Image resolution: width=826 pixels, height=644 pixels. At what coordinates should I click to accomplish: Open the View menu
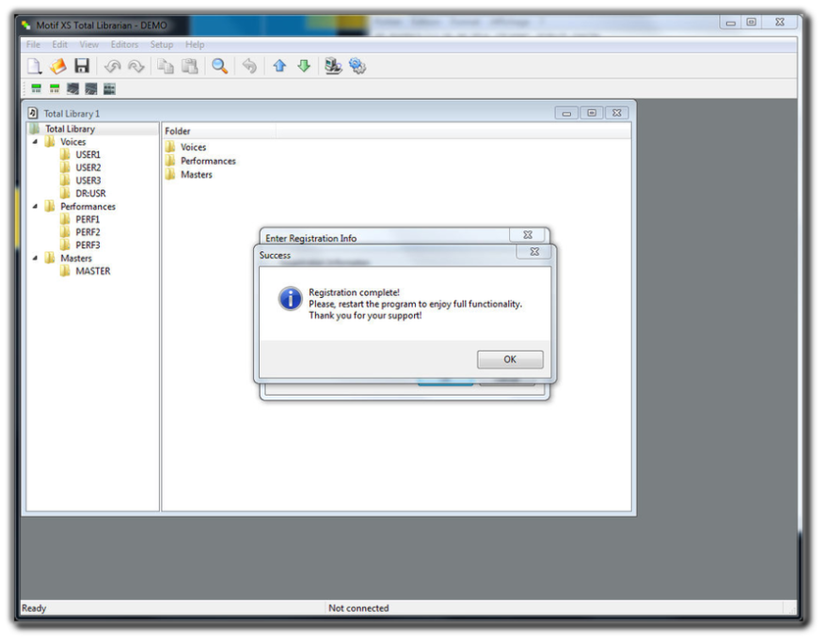click(89, 45)
